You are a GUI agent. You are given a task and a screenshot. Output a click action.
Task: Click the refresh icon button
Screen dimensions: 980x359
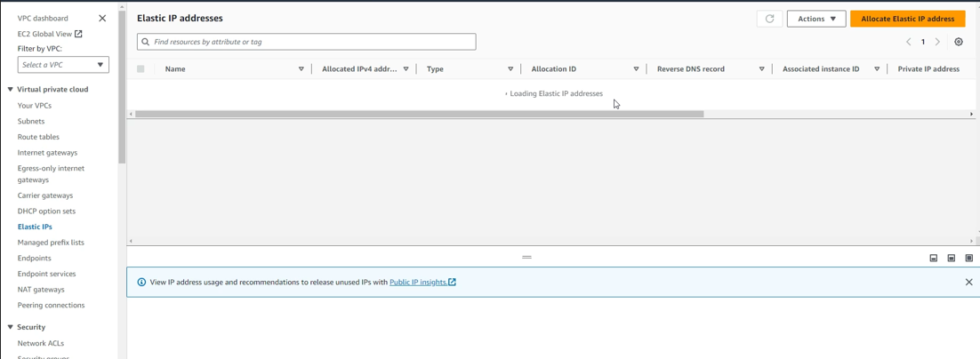[769, 19]
